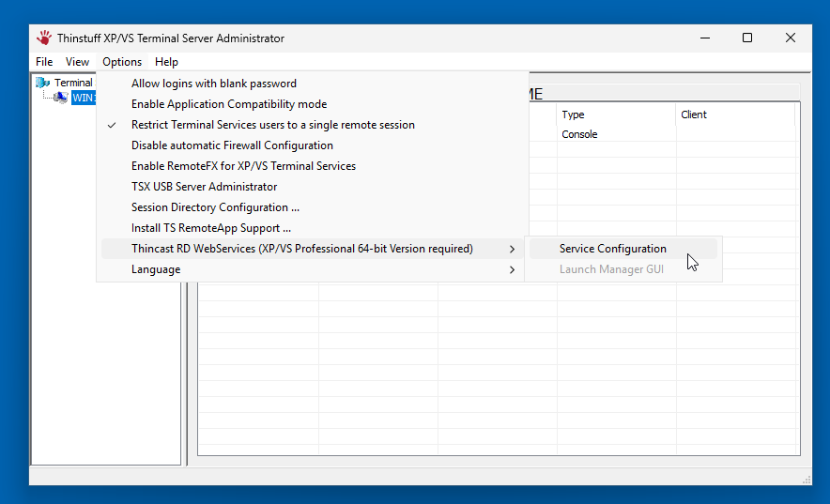The image size is (830, 504).
Task: Select the WIN computer node icon
Action: point(61,98)
